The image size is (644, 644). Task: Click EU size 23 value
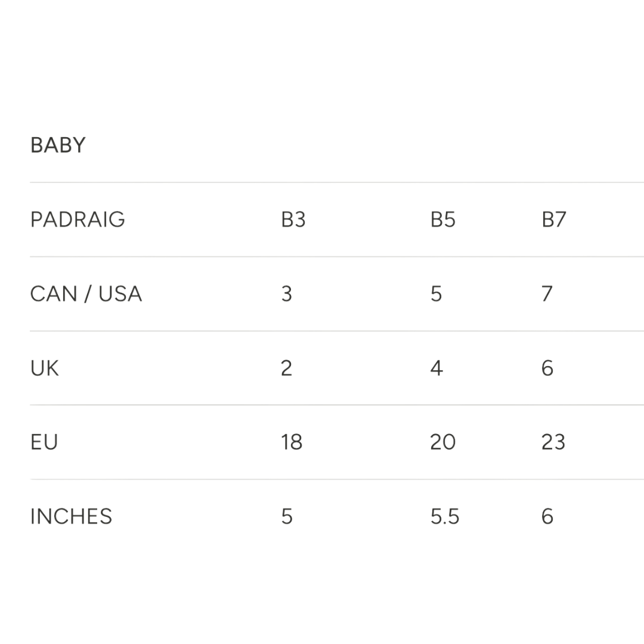pos(553,442)
